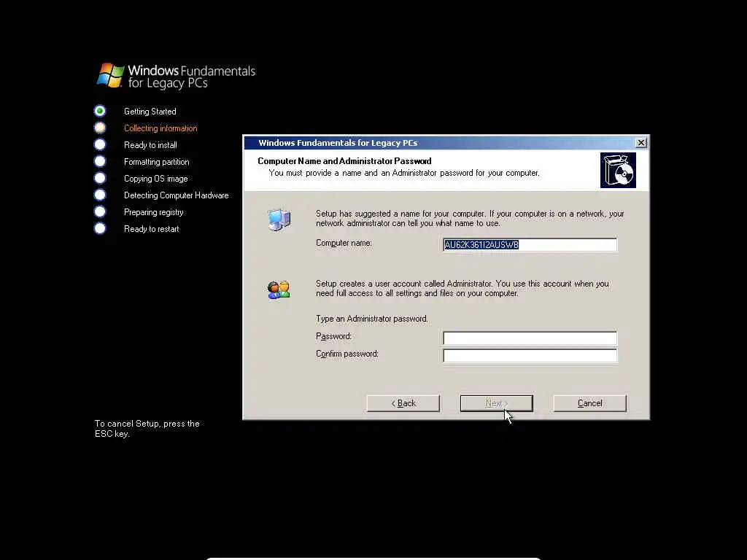Click the Formatting partition step indicator
Screen dimensions: 747x560
pos(100,161)
